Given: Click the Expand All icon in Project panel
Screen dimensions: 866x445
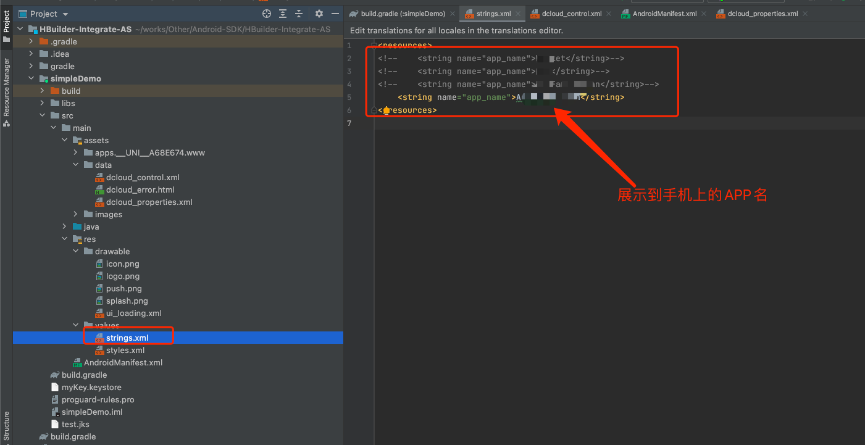Looking at the screenshot, I should (283, 14).
